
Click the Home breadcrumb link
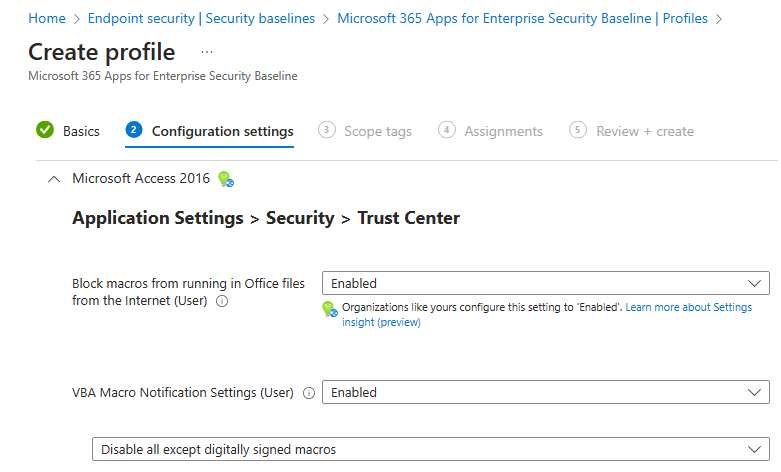point(47,18)
